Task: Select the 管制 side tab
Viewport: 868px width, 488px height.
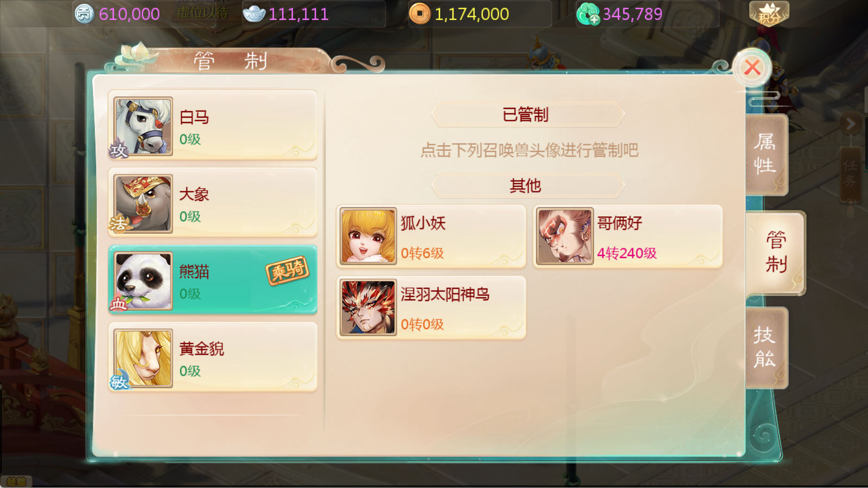Action: click(776, 253)
